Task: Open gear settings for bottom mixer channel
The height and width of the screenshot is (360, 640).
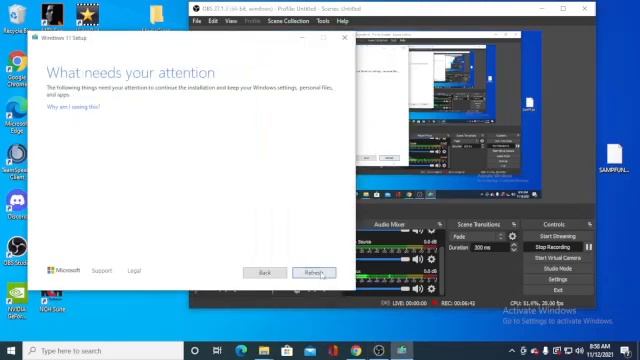Action: point(431,289)
